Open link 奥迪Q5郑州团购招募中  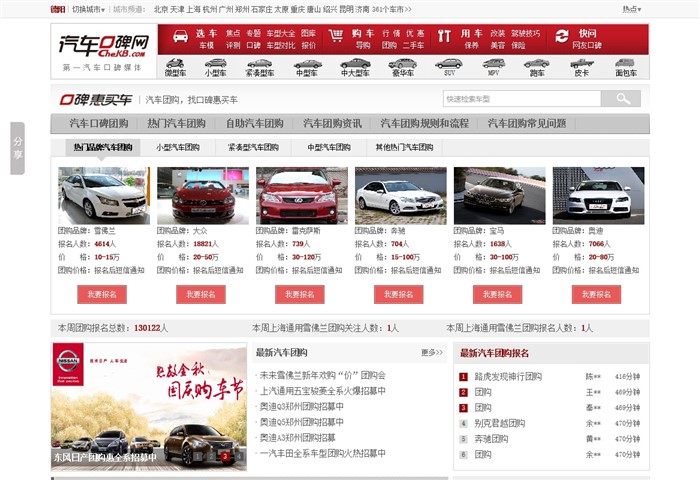tap(302, 422)
